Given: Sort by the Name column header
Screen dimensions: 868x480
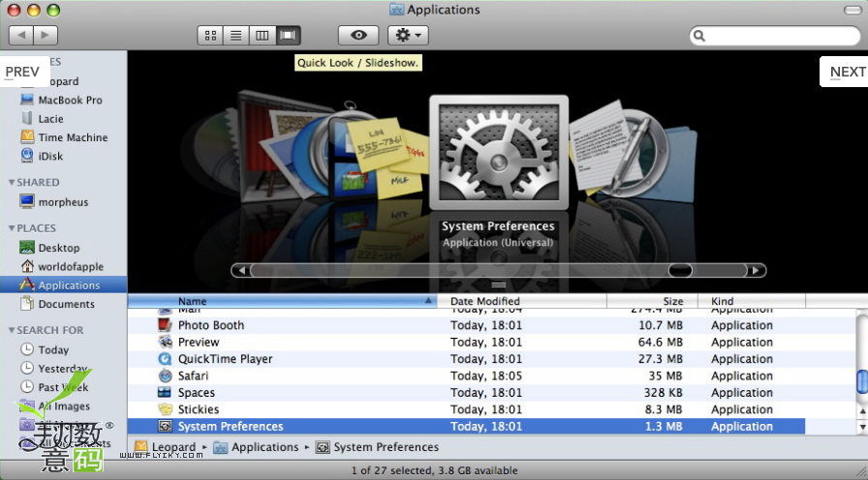Looking at the screenshot, I should (282, 301).
